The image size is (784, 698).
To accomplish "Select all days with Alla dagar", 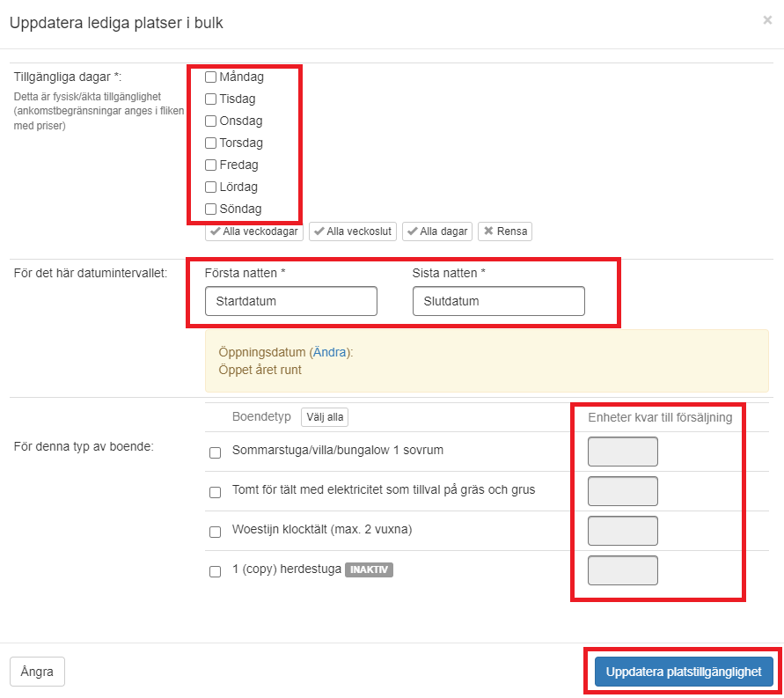I will 437,231.
